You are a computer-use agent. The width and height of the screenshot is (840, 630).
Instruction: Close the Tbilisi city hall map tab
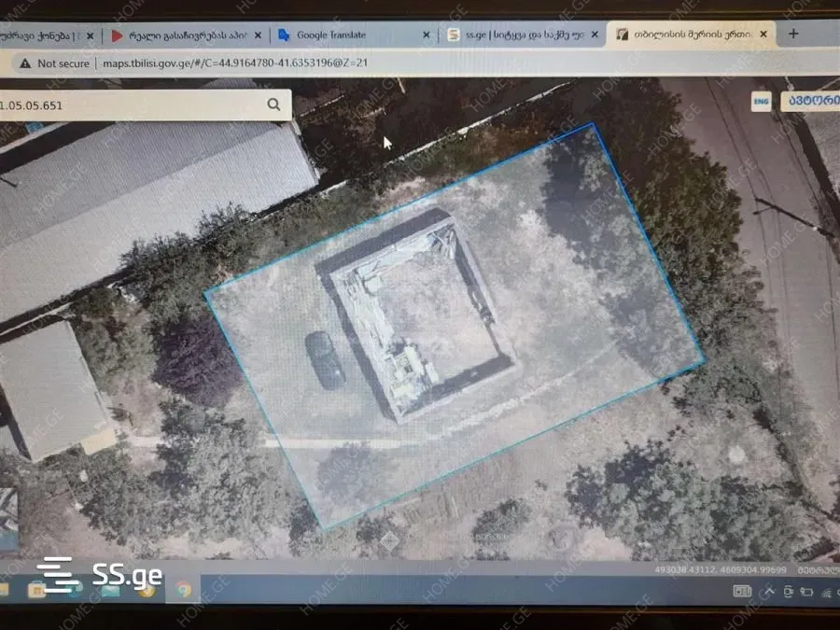pyautogui.click(x=763, y=35)
